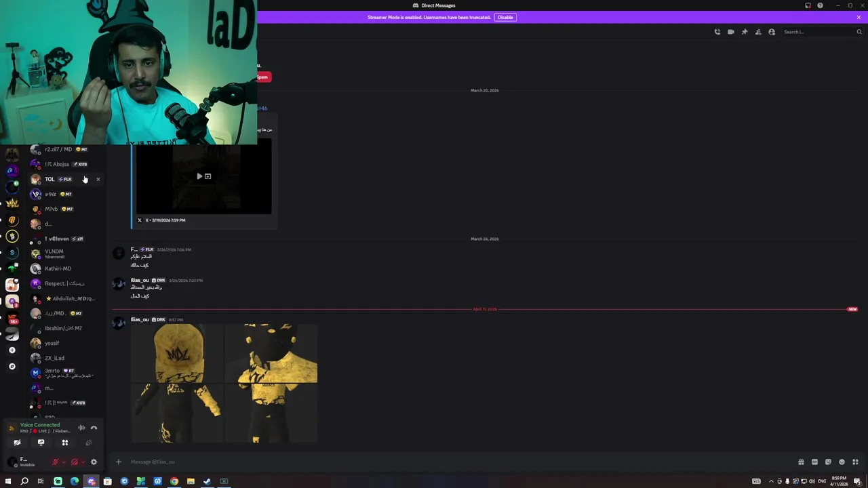Open the v9it conversation

click(64, 194)
